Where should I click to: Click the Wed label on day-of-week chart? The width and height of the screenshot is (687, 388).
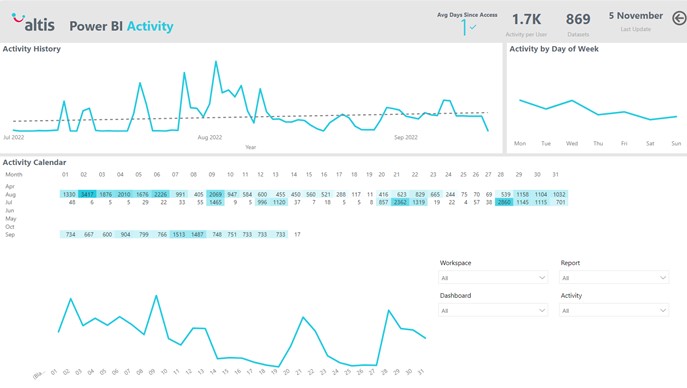pyautogui.click(x=572, y=143)
